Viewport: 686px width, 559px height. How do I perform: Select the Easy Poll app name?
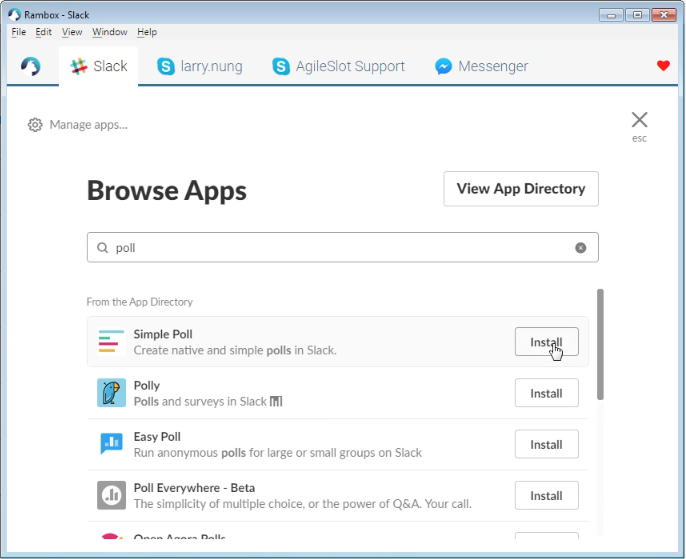click(157, 437)
